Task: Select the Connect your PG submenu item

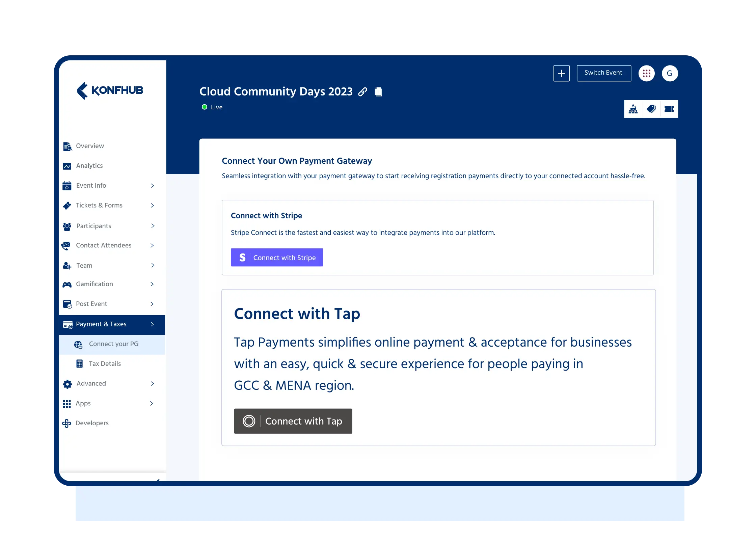Action: coord(113,344)
